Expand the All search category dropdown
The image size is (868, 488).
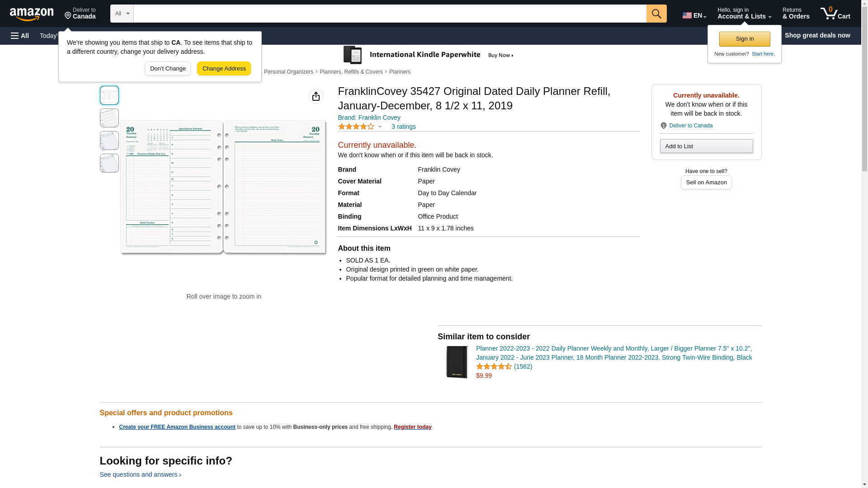(122, 14)
